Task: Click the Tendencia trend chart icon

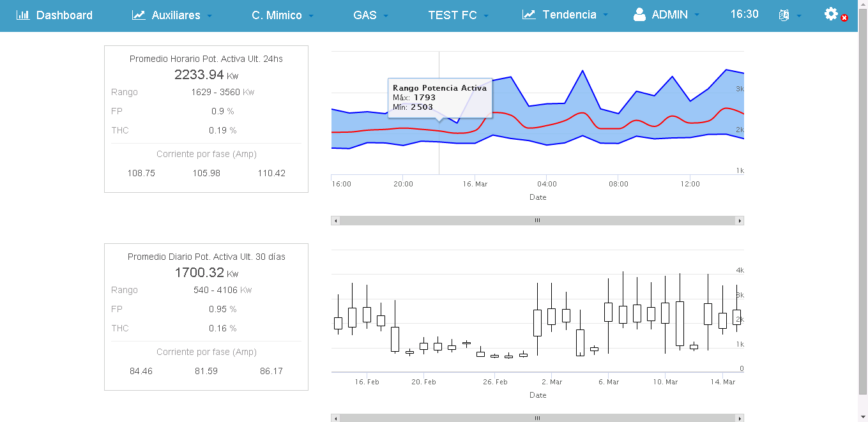Action: coord(528,15)
